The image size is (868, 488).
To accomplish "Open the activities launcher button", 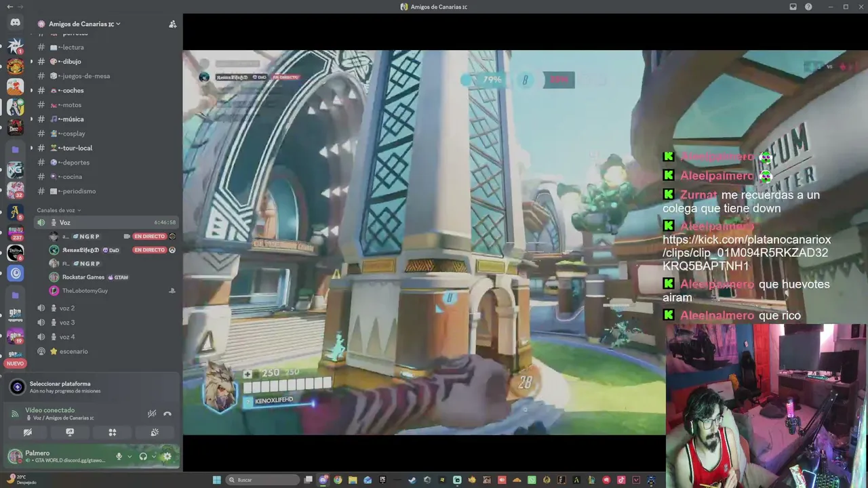I will [x=113, y=432].
